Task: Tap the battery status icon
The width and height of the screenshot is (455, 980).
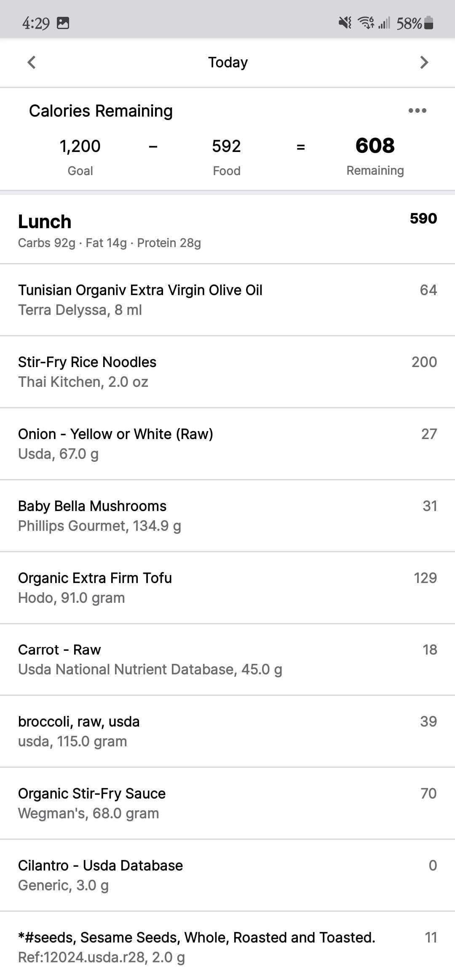Action: [x=428, y=23]
